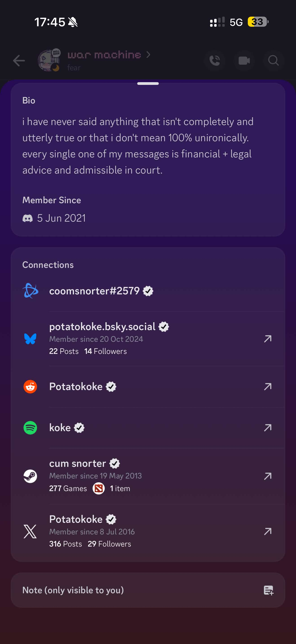Tap the profile sheet drag handle
The height and width of the screenshot is (644, 296).
148,84
